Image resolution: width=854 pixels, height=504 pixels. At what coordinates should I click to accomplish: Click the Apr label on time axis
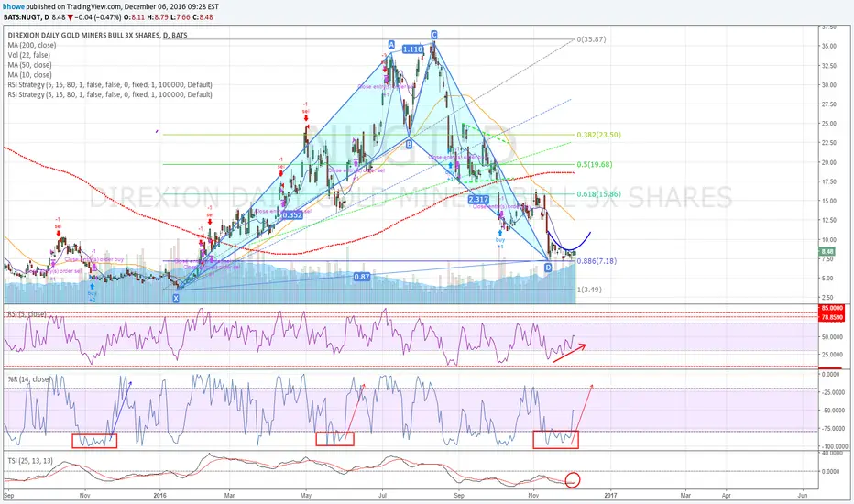pyautogui.click(x=726, y=495)
